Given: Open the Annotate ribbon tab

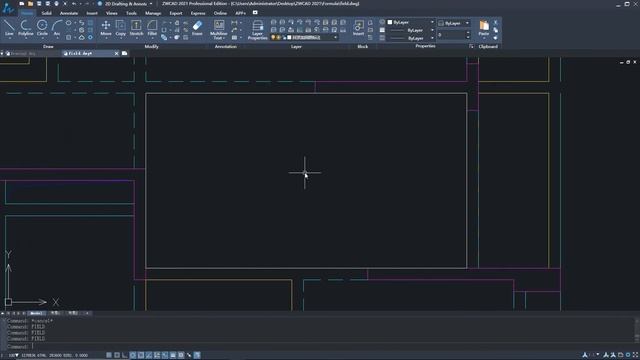Looking at the screenshot, I should (69, 13).
